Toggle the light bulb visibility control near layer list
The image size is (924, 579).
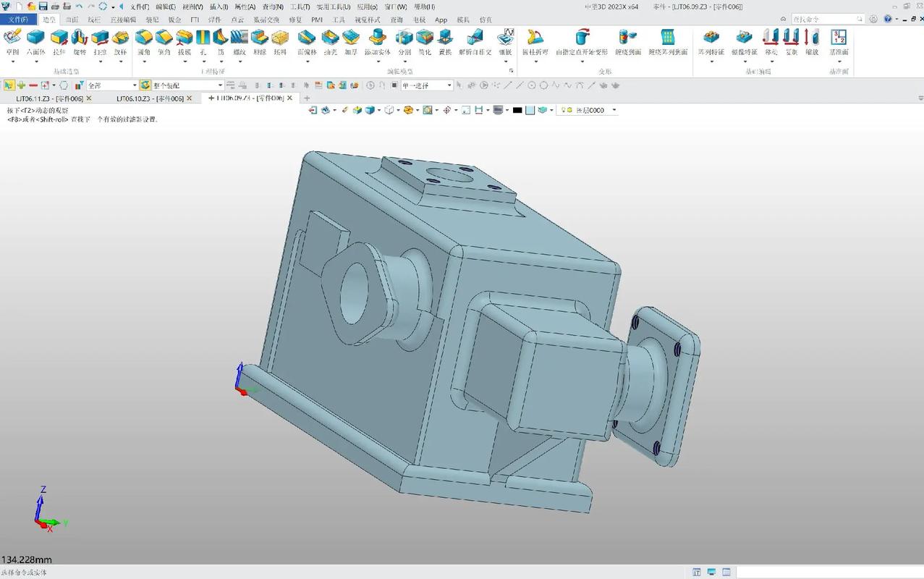tap(564, 110)
